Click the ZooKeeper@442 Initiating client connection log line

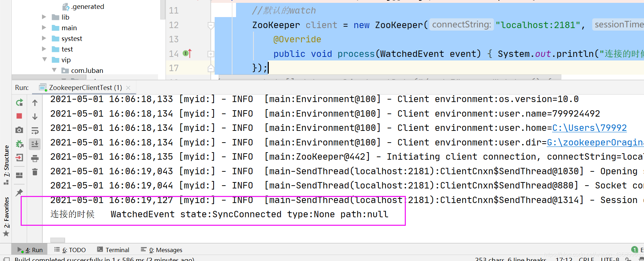tap(347, 156)
